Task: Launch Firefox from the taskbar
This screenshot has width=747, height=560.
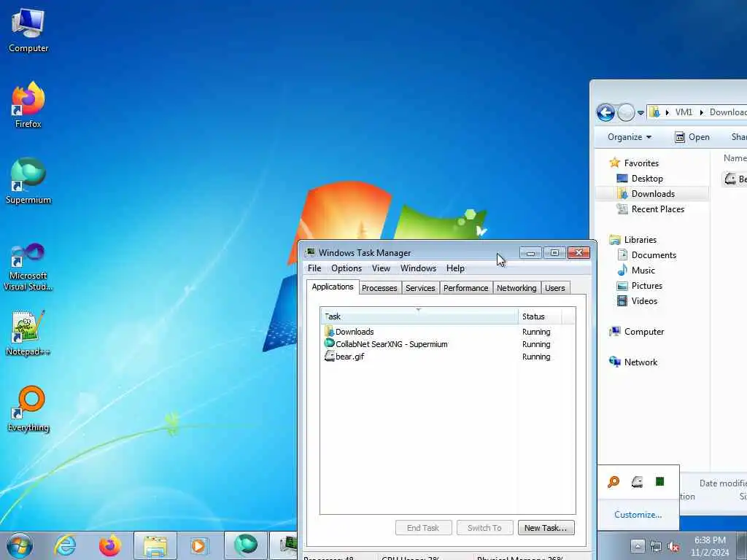Action: pos(110,545)
